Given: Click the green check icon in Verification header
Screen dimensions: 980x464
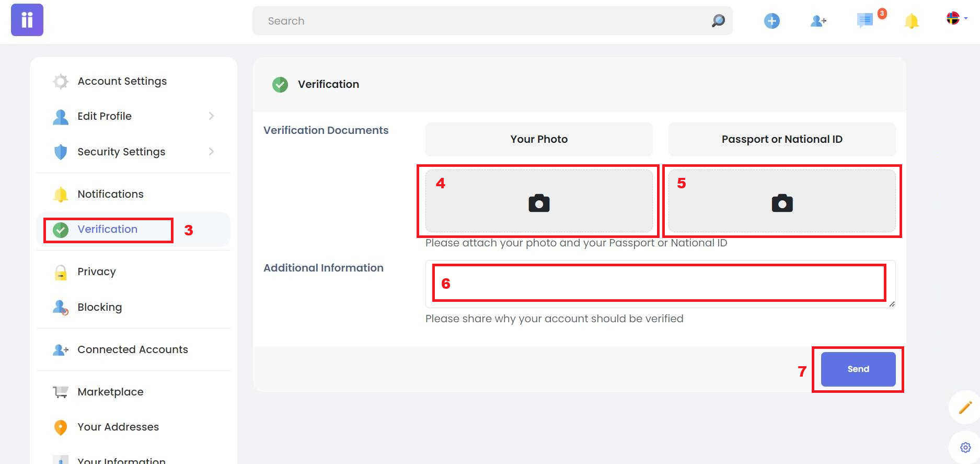Looking at the screenshot, I should [280, 84].
